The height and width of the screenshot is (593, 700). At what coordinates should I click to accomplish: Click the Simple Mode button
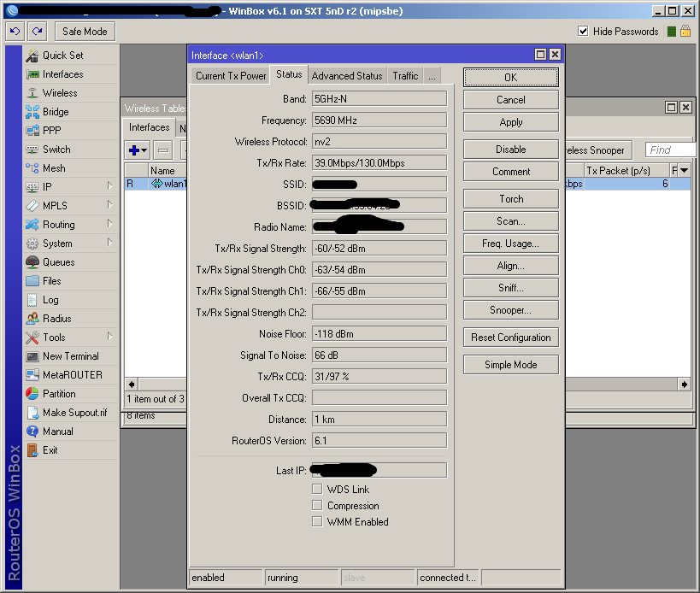[511, 365]
